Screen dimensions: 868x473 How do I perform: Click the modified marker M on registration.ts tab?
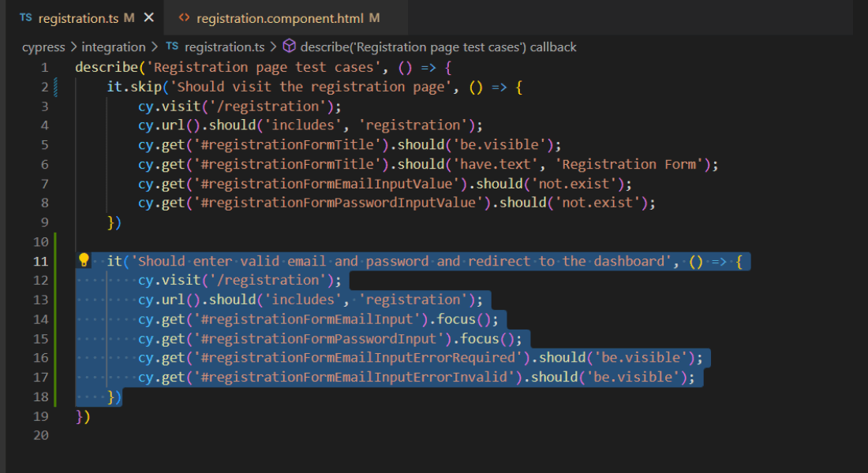[129, 17]
